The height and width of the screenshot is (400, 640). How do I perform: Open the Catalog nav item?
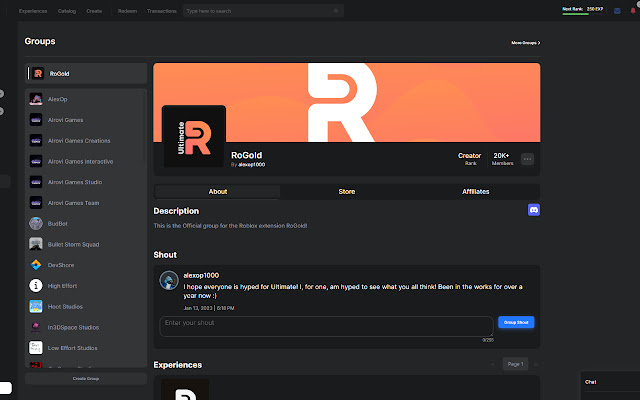coord(67,11)
